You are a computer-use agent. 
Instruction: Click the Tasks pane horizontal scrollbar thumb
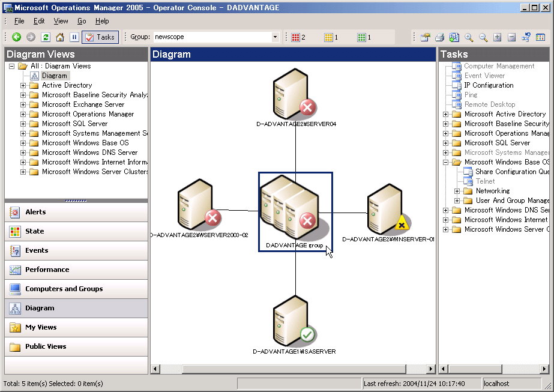tap(475, 369)
